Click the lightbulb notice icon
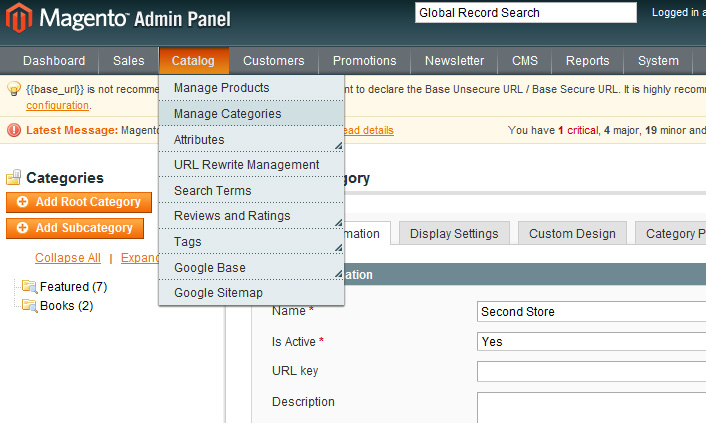The width and height of the screenshot is (706, 423). [14, 89]
